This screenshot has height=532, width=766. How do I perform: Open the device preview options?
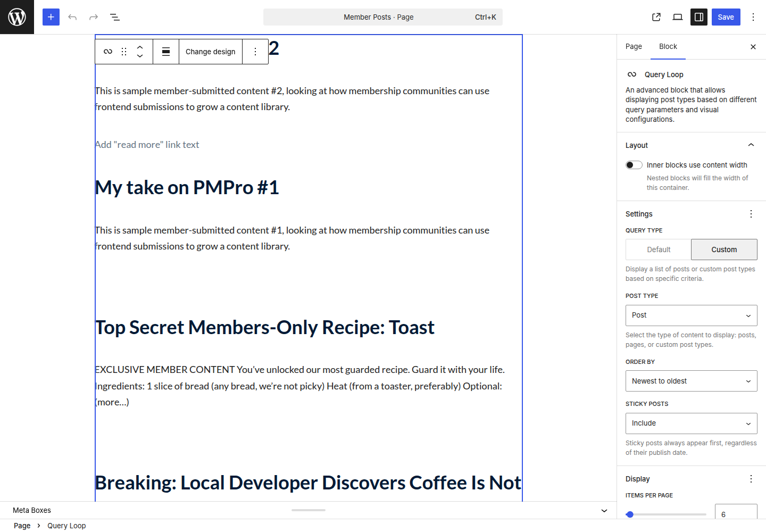point(678,17)
